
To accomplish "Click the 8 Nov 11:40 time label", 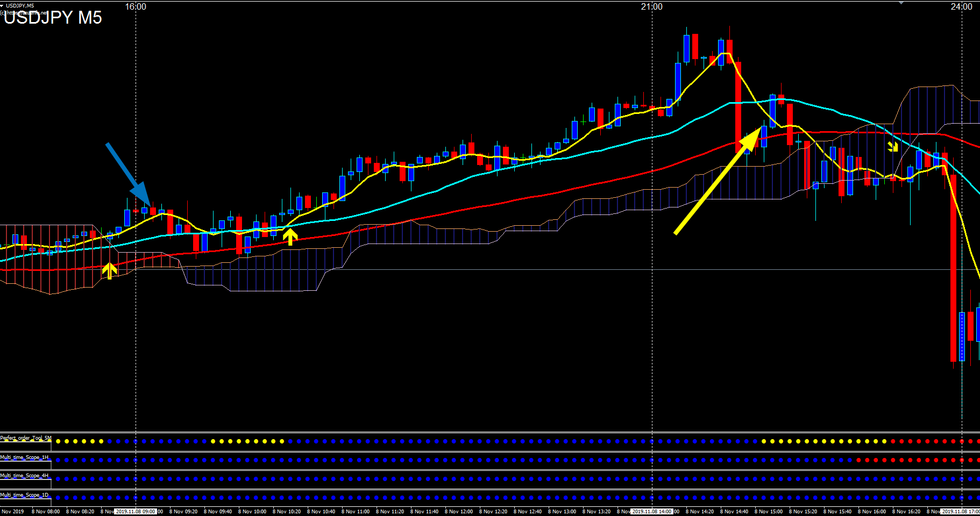I will (x=424, y=512).
